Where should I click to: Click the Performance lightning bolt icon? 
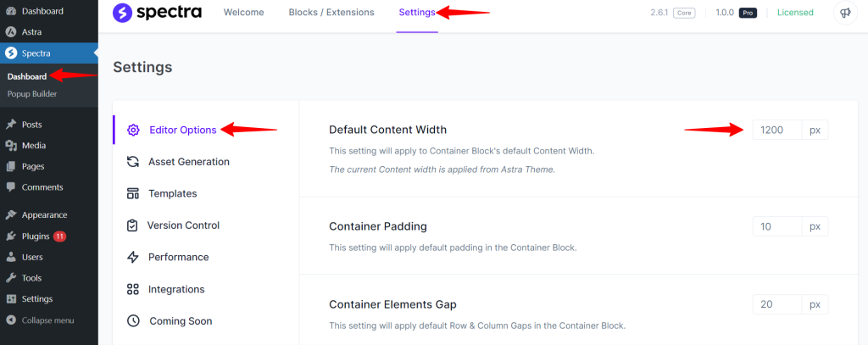pyautogui.click(x=133, y=257)
